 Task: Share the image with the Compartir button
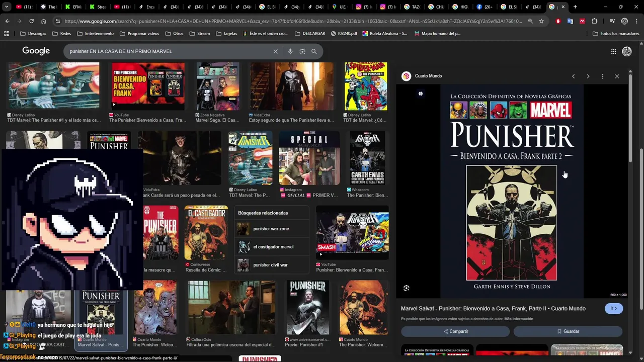point(455,331)
